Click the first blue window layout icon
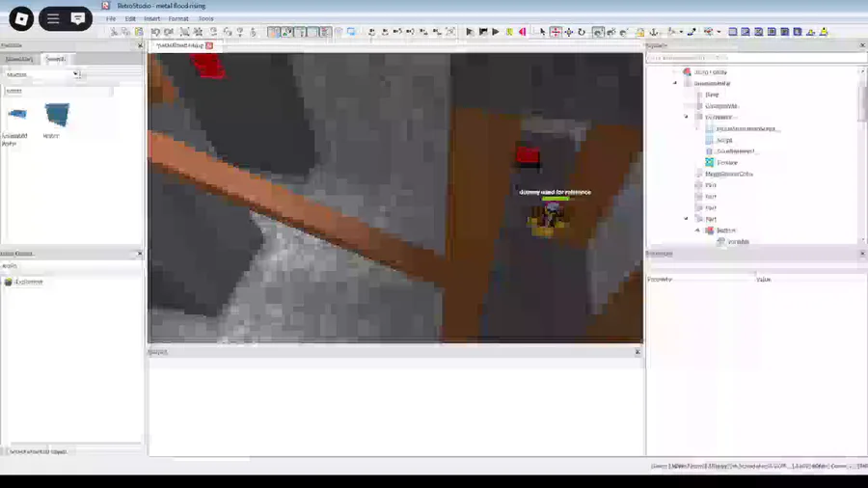This screenshot has height=488, width=868. pyautogui.click(x=732, y=32)
